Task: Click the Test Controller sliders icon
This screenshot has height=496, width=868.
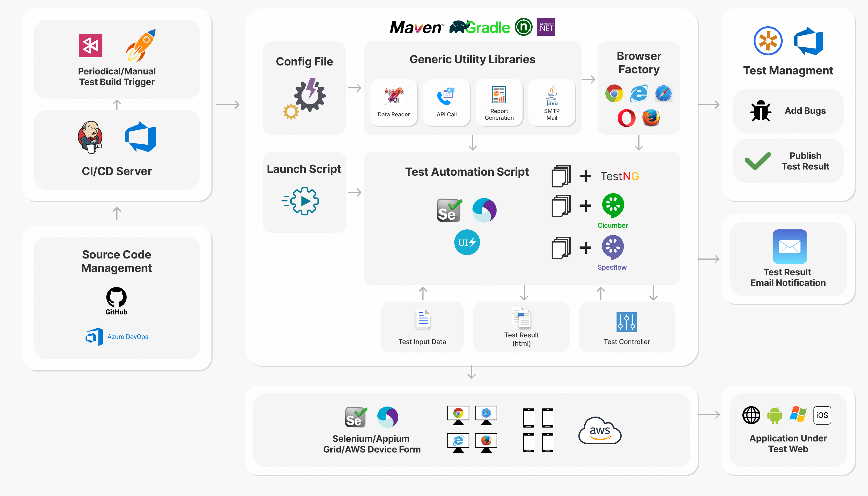Action: [627, 322]
